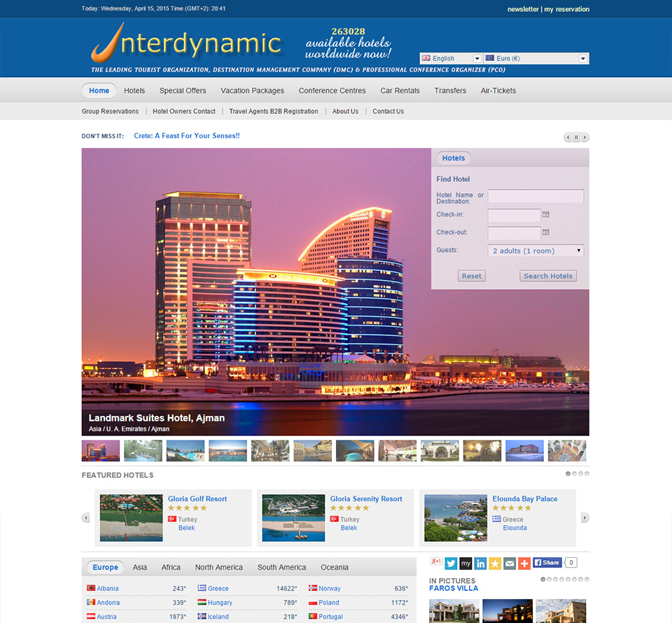Click the Search Hotels button
The height and width of the screenshot is (623, 672).
[x=548, y=276]
